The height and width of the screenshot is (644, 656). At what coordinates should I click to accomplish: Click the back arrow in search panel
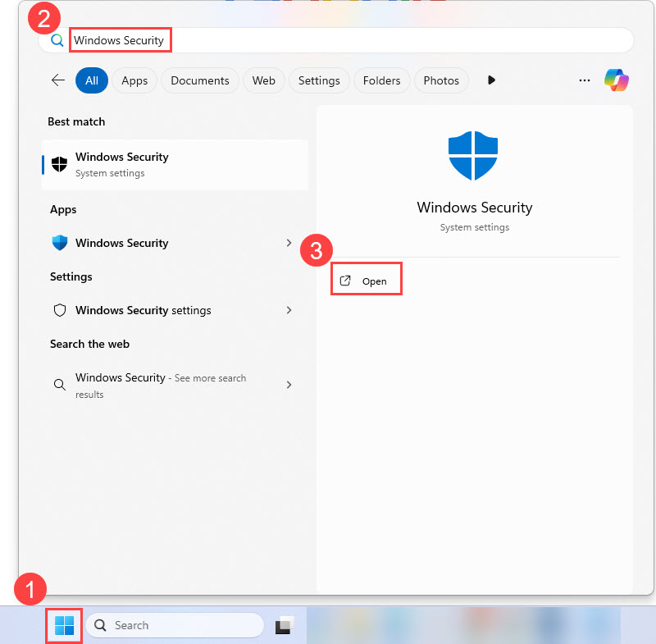[x=58, y=80]
